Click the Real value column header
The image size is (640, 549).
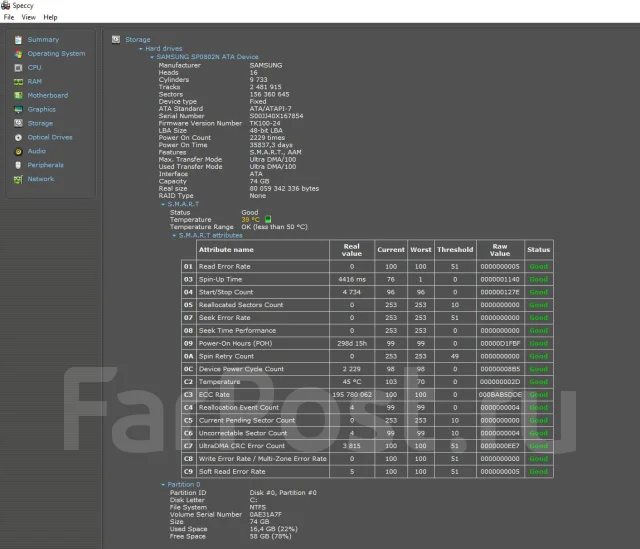click(352, 249)
